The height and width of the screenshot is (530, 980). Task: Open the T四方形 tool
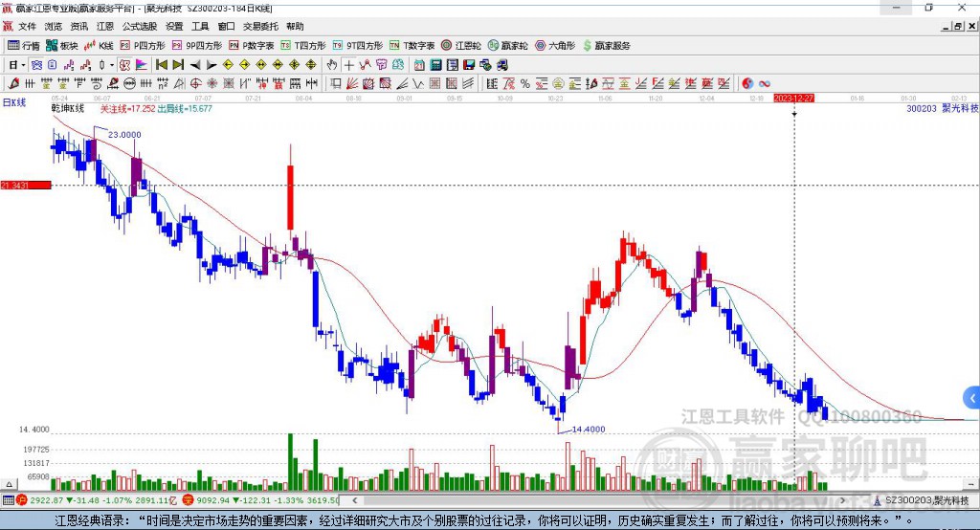pos(303,46)
